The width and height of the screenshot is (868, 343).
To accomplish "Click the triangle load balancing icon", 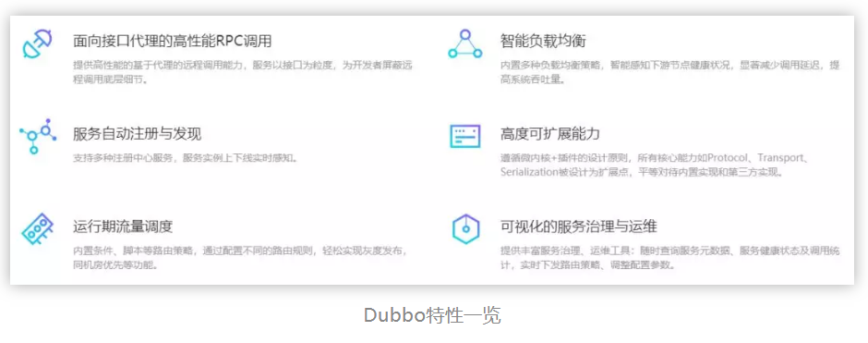I will point(465,43).
